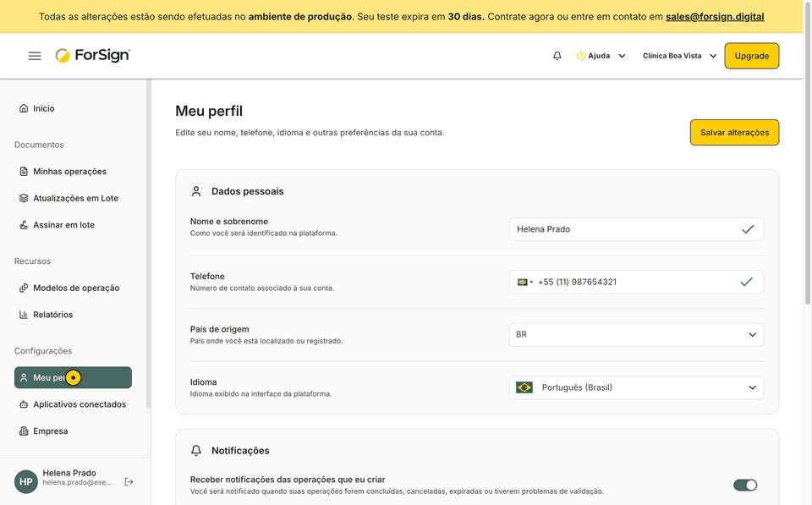The width and height of the screenshot is (812, 505).
Task: Open Modelos de operação page
Action: click(73, 288)
